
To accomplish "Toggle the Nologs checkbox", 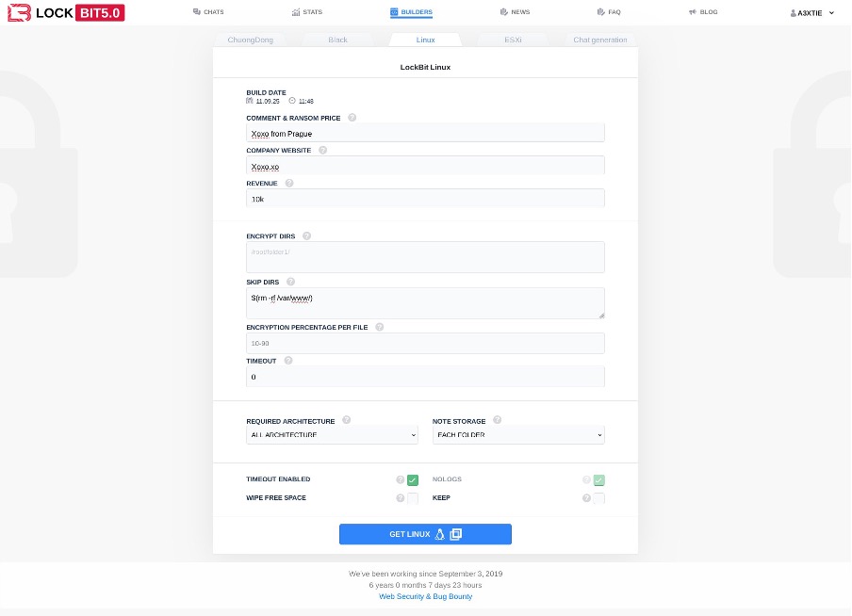I will (x=598, y=480).
